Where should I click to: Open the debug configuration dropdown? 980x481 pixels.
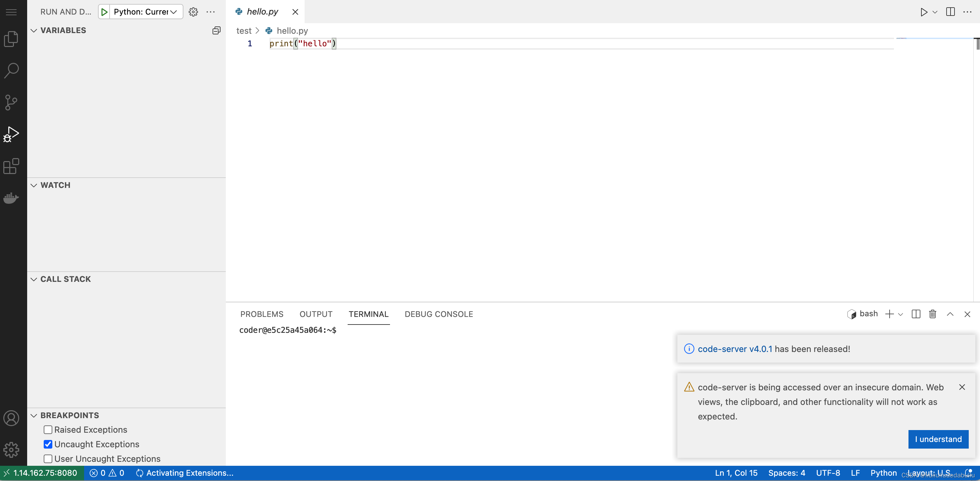(x=173, y=11)
